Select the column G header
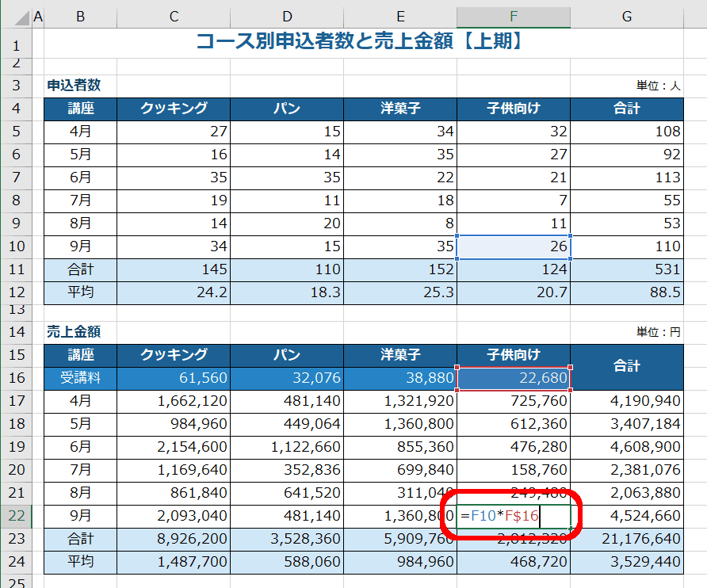 pos(626,17)
